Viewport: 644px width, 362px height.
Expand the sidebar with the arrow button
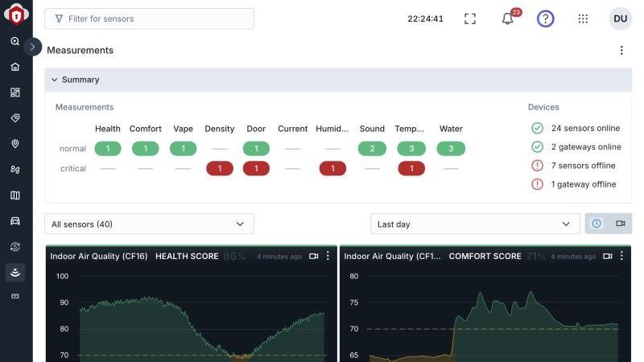[32, 47]
